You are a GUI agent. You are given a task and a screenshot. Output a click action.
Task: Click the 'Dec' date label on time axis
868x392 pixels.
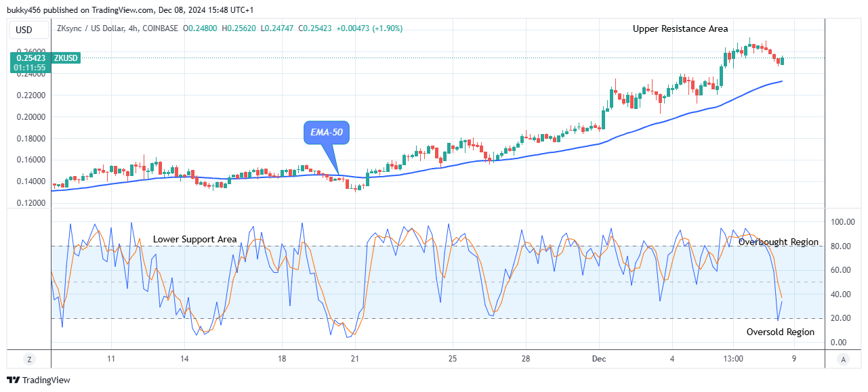(598, 358)
